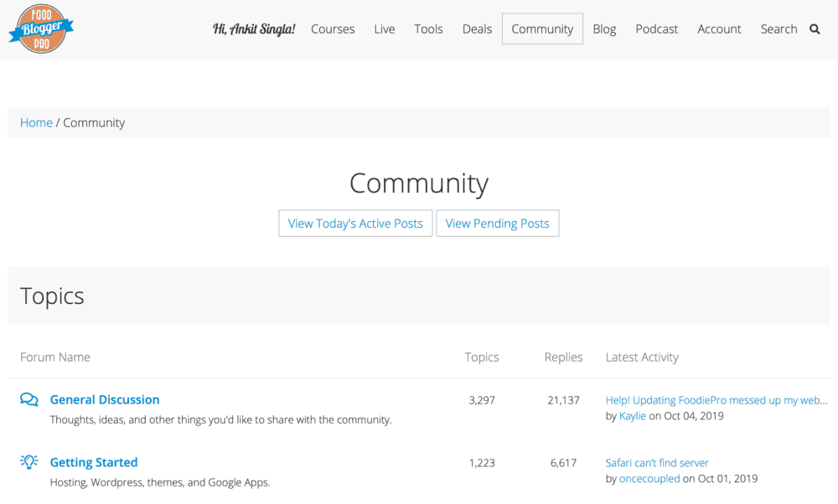Return Home via the breadcrumb link
The image size is (838, 504).
coord(36,122)
